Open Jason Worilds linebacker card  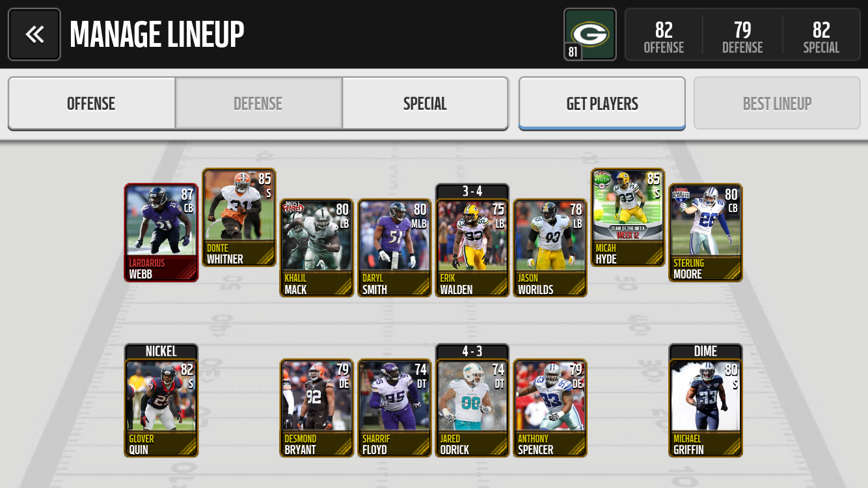[550, 248]
